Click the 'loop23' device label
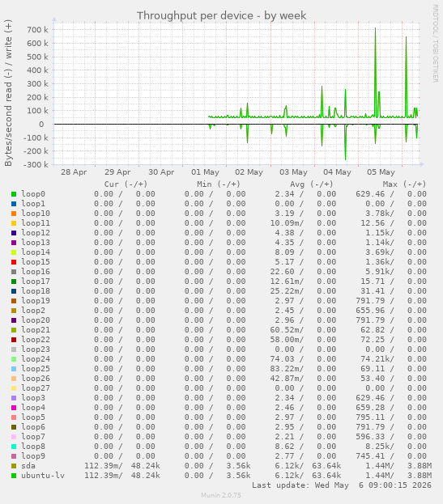 (x=36, y=349)
